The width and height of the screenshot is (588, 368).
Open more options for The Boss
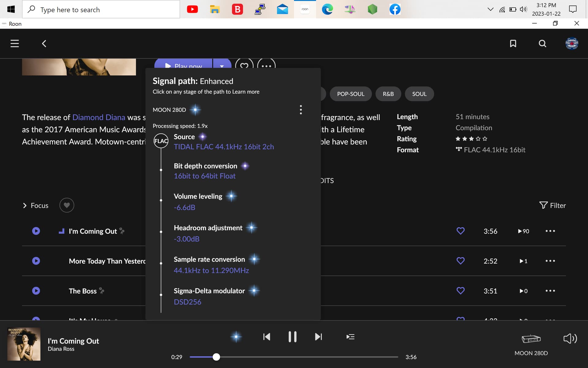(550, 291)
